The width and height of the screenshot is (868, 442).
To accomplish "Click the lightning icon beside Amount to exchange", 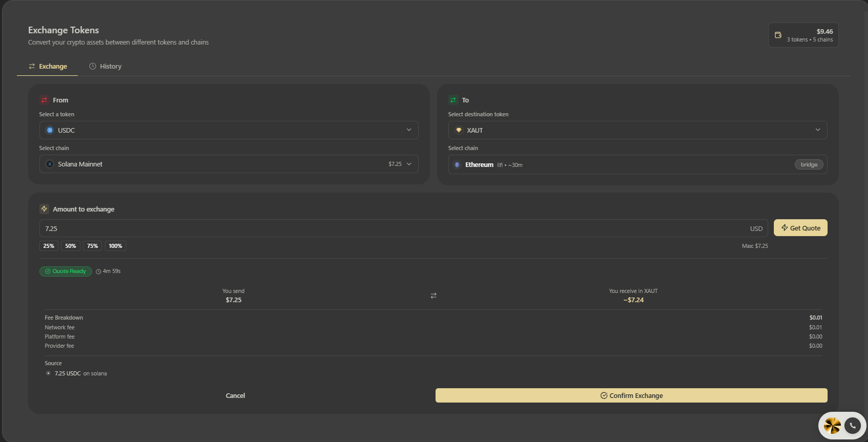I will click(44, 209).
